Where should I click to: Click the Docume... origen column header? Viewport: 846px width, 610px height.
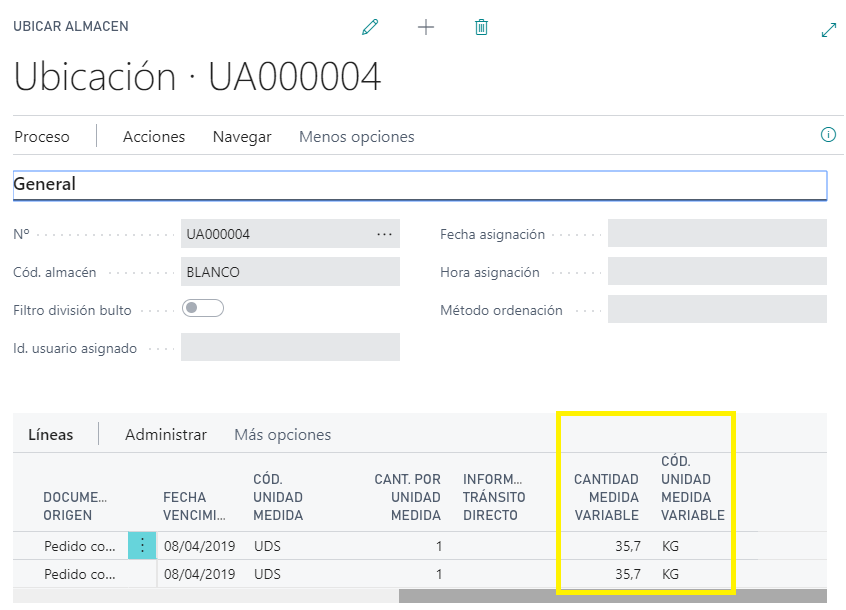tap(75, 506)
